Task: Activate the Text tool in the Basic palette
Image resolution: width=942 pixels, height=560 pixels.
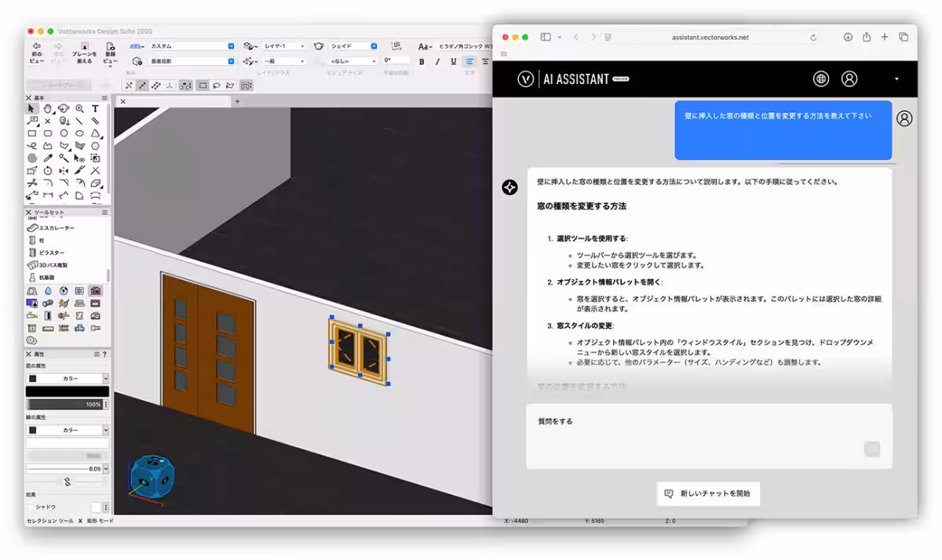Action: pyautogui.click(x=94, y=108)
